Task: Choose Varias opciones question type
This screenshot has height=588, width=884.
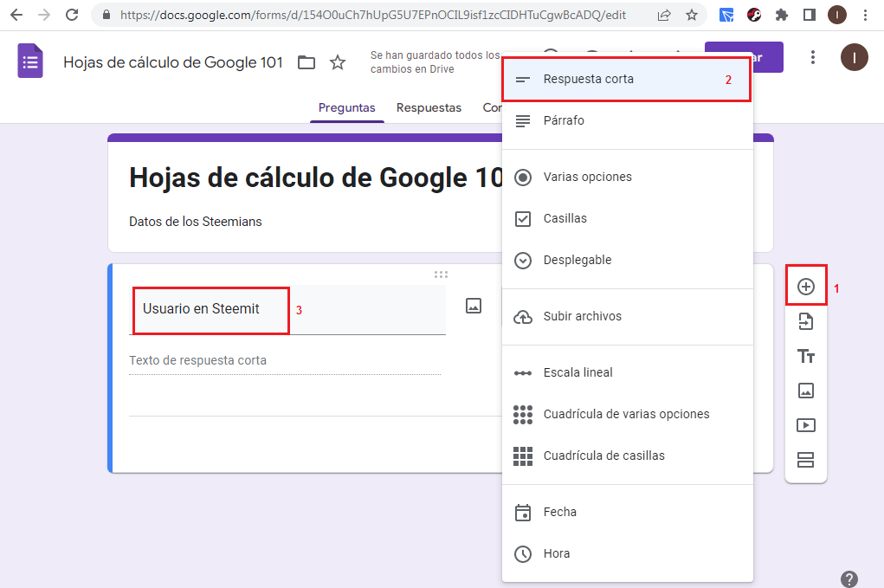Action: coord(628,177)
